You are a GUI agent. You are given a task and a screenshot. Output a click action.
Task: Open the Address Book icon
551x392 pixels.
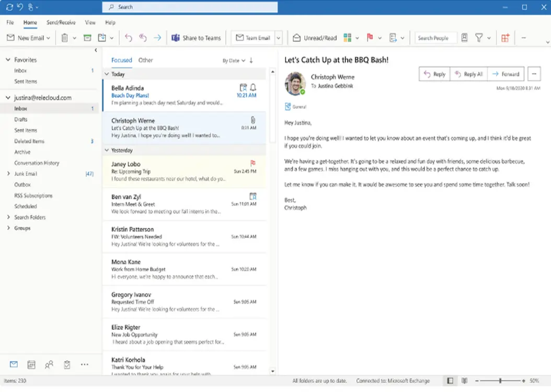[464, 38]
